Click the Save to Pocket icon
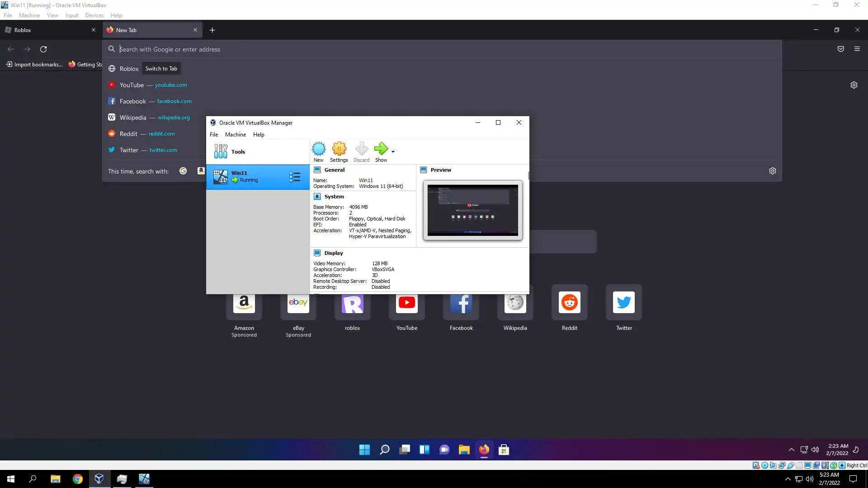 840,49
